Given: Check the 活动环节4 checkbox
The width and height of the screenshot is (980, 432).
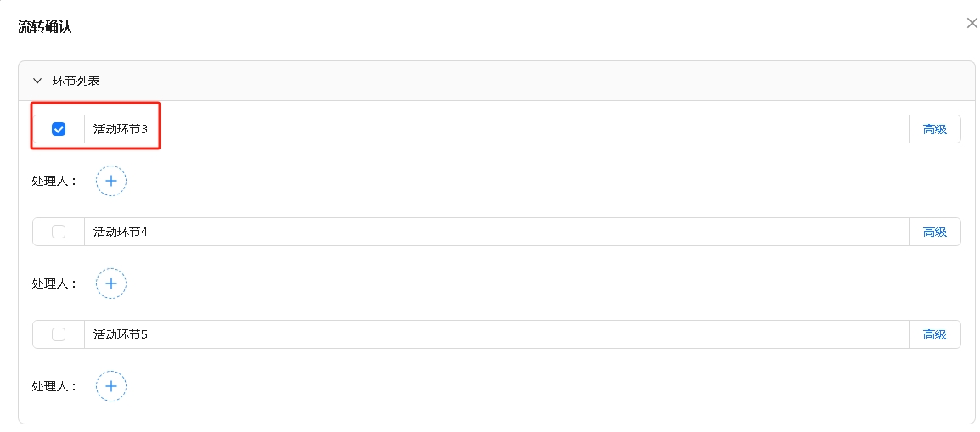Looking at the screenshot, I should coord(59,232).
